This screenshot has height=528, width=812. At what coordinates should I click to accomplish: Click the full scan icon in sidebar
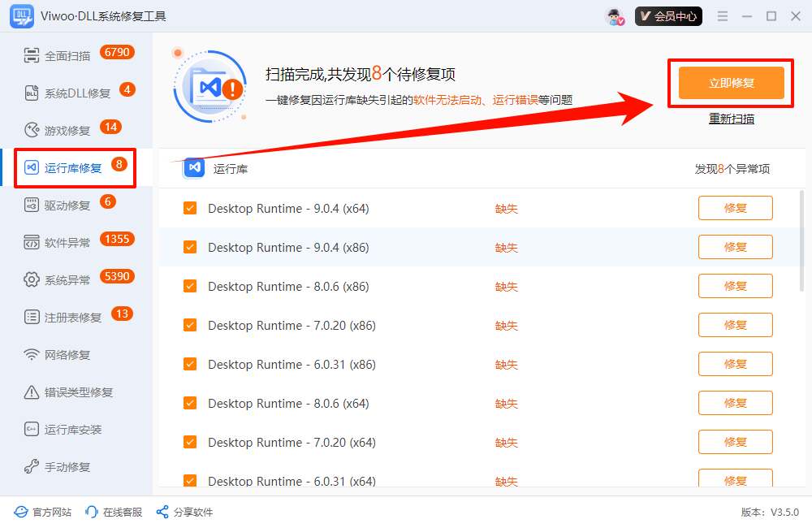click(32, 56)
